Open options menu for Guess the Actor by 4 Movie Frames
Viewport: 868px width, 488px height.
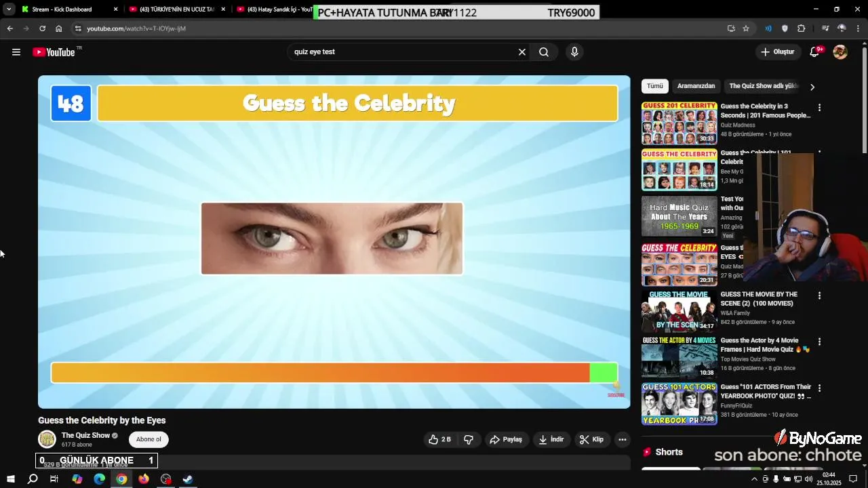pyautogui.click(x=819, y=342)
